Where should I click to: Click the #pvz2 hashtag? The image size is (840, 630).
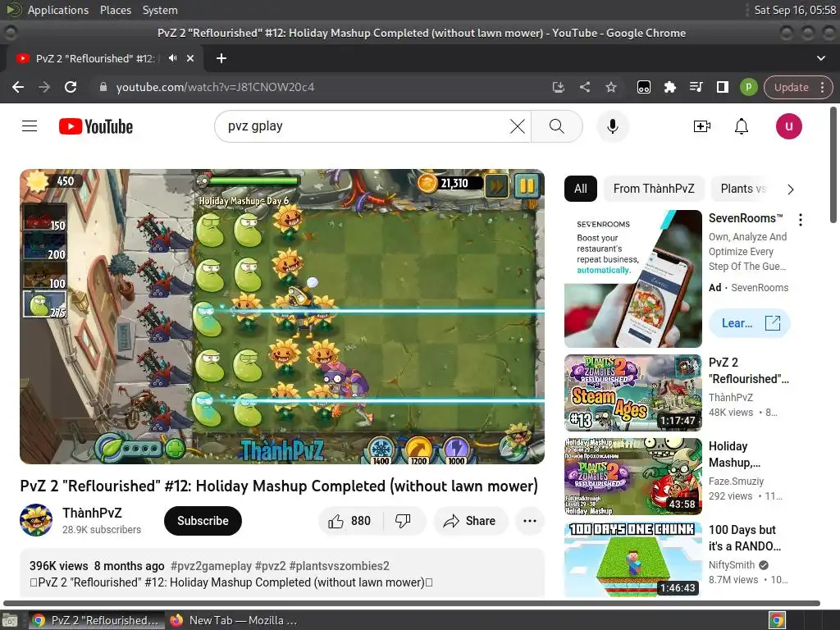(x=270, y=566)
